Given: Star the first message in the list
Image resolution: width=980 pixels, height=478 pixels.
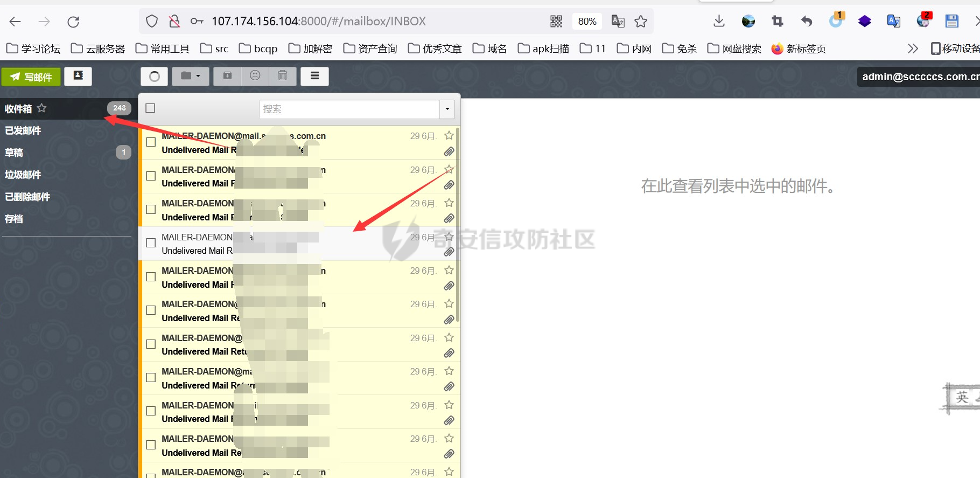Looking at the screenshot, I should 449,135.
